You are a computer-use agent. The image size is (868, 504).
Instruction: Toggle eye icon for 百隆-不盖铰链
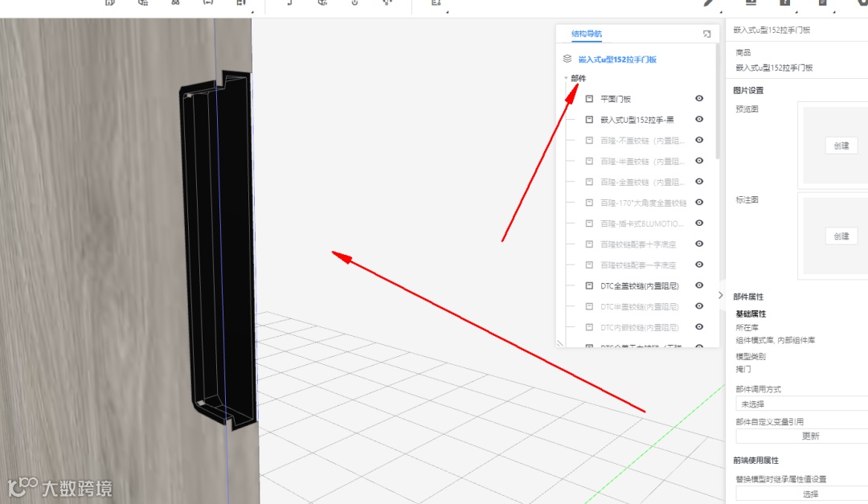click(x=699, y=140)
